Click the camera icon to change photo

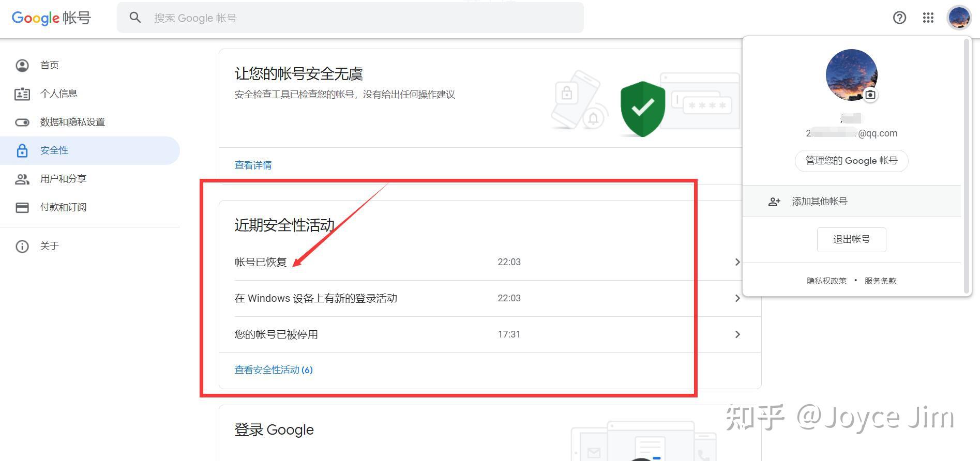(x=870, y=95)
